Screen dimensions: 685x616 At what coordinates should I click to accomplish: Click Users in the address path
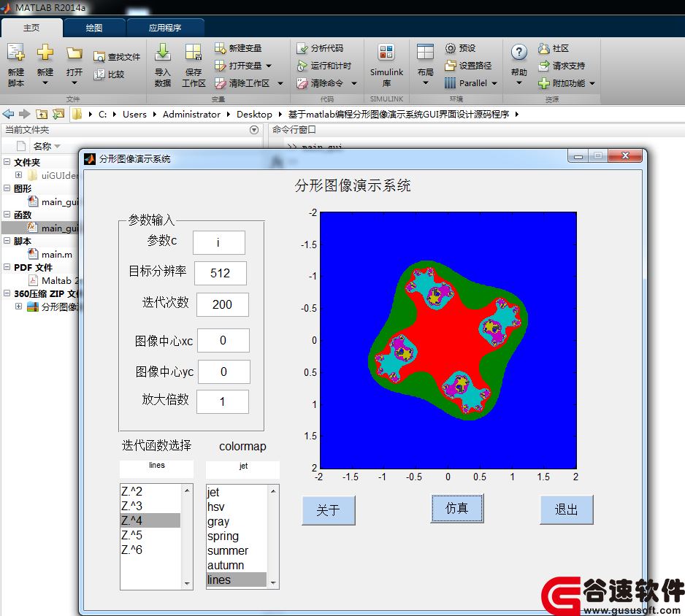pos(134,115)
